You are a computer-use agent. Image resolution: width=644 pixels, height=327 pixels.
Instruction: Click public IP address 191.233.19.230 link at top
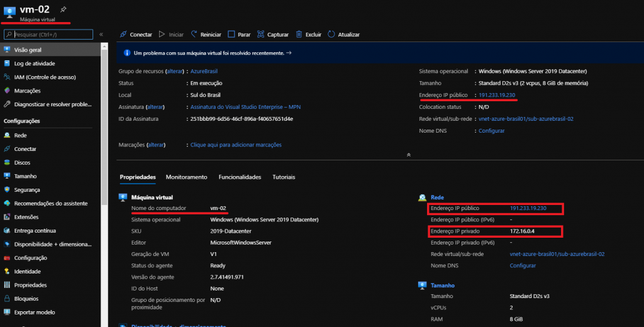pyautogui.click(x=497, y=95)
